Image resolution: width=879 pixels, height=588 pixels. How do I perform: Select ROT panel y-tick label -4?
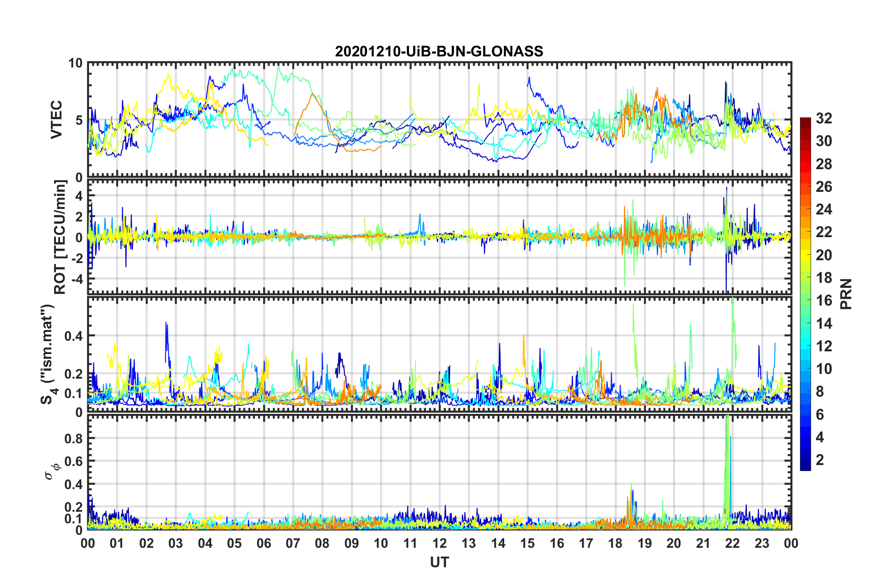pyautogui.click(x=76, y=279)
